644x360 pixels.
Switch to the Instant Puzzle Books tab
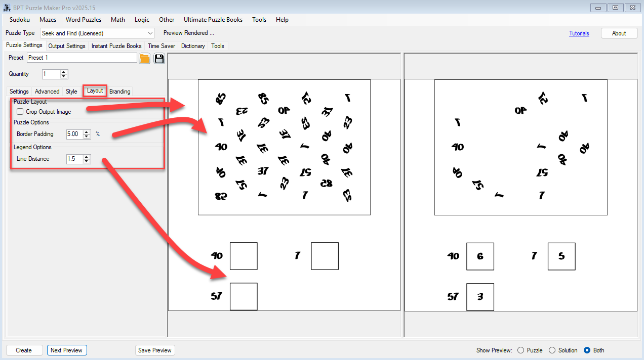coord(116,46)
